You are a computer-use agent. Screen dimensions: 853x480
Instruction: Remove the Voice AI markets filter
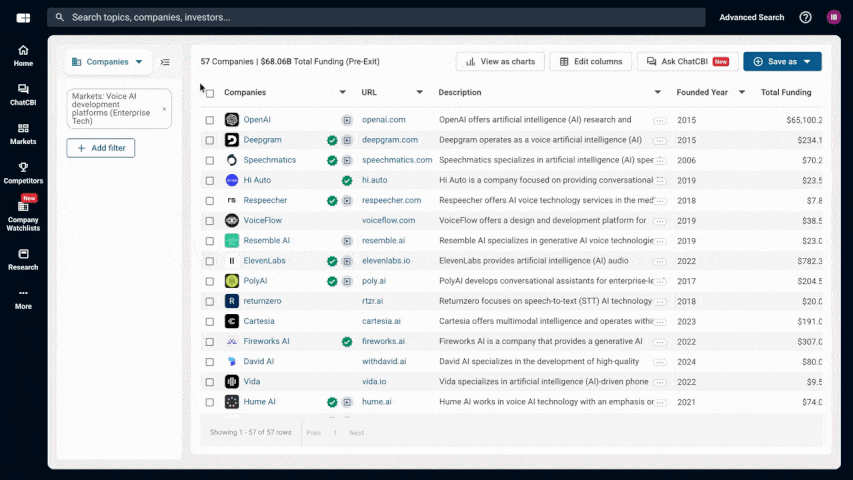click(x=164, y=108)
